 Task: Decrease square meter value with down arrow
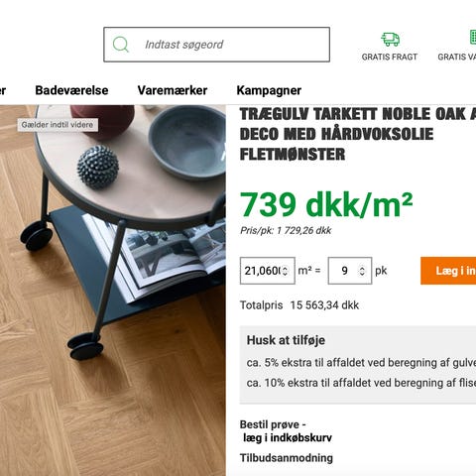pyautogui.click(x=285, y=274)
